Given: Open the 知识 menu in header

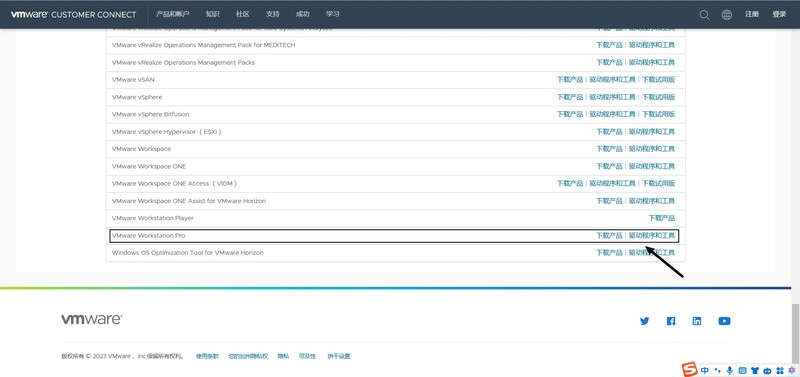Looking at the screenshot, I should pos(213,14).
